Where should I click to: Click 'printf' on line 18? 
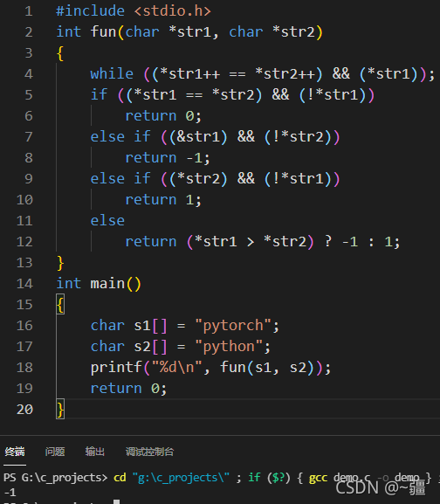(x=116, y=368)
